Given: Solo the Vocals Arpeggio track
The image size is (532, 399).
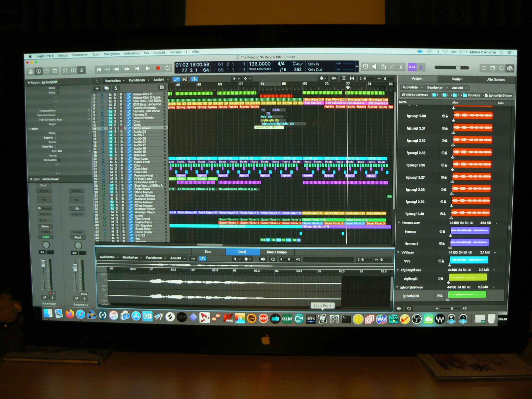Looking at the screenshot, I should [x=115, y=108].
